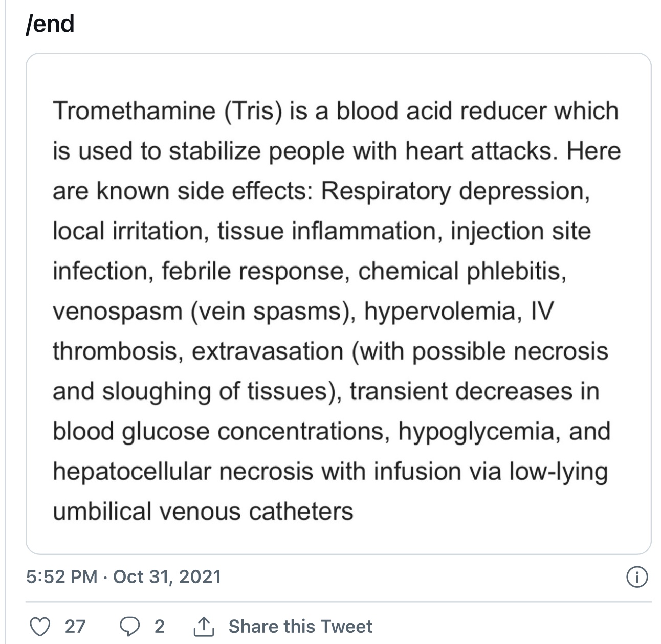Open the 5:52 PM timestamp link

tap(61, 576)
